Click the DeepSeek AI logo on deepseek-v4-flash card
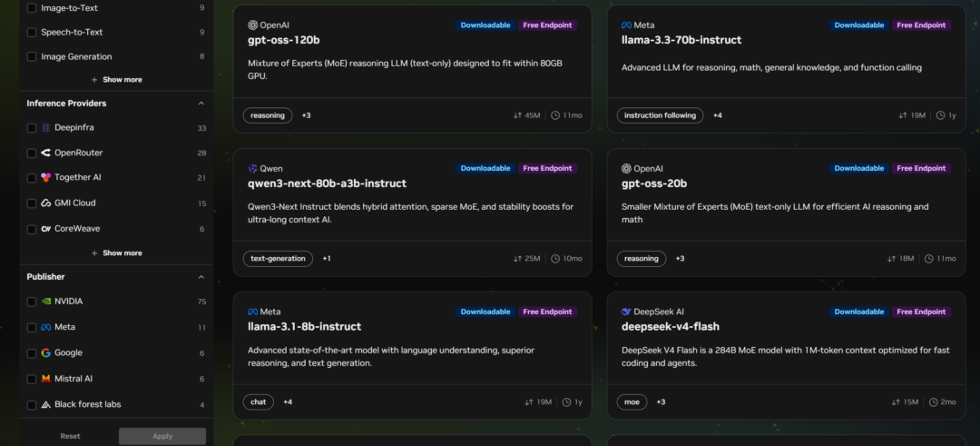Viewport: 980px width, 446px height. click(x=626, y=312)
